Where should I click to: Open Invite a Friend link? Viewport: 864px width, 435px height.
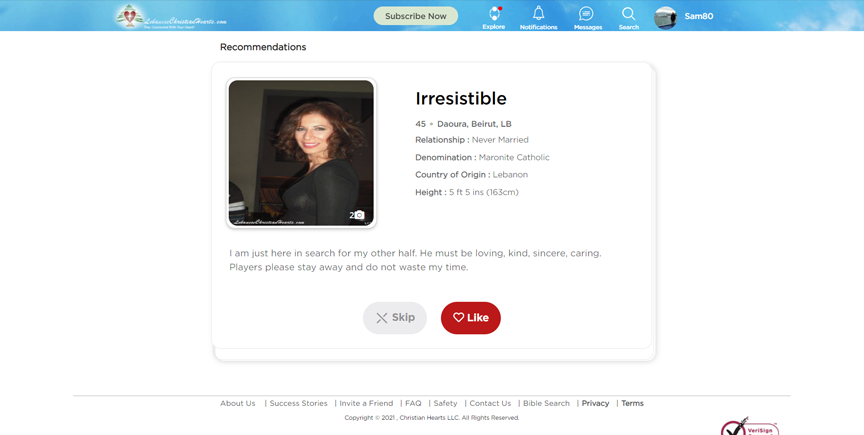pos(366,404)
